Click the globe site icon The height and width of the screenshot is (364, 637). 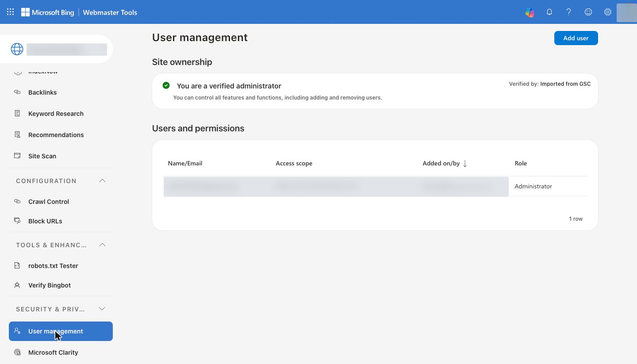tap(17, 49)
